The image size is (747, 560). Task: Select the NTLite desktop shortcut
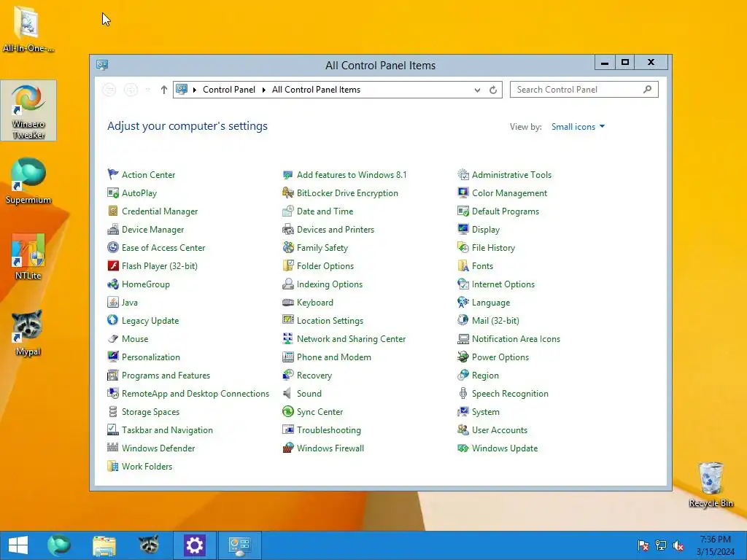pos(28,257)
